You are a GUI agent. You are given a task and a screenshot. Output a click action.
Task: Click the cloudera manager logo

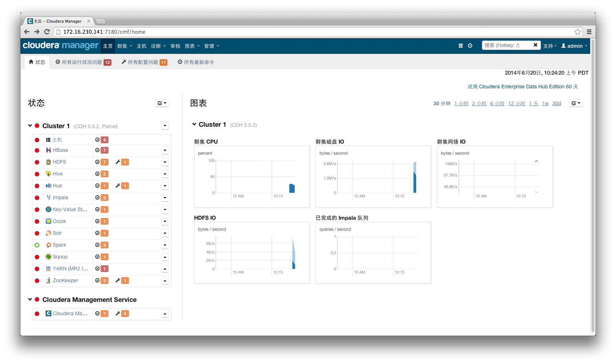[x=60, y=46]
